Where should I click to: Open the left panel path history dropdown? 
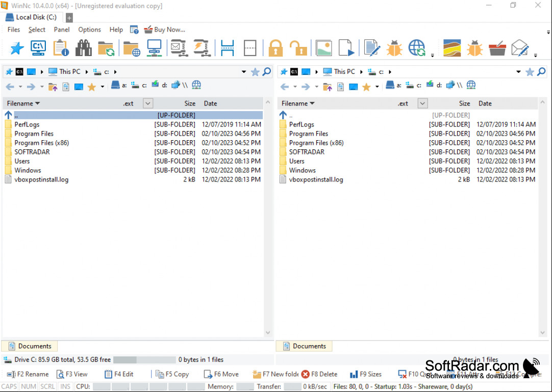point(244,72)
